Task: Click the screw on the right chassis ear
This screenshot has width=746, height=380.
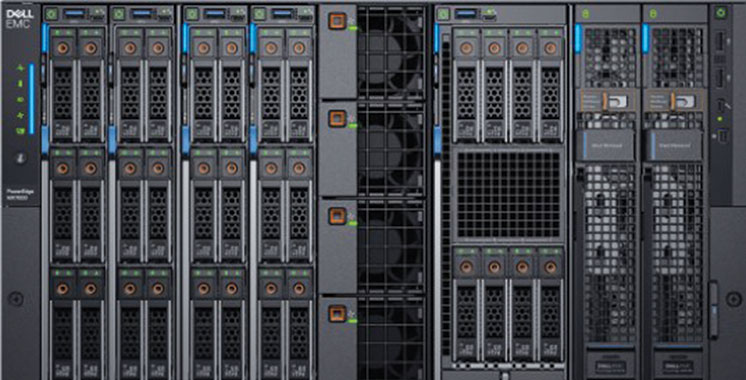Action: [x=733, y=299]
